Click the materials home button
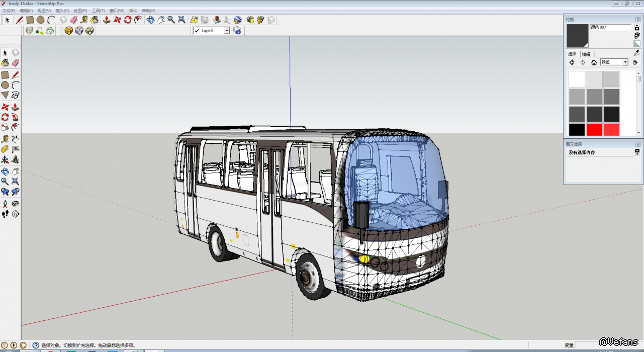 594,62
